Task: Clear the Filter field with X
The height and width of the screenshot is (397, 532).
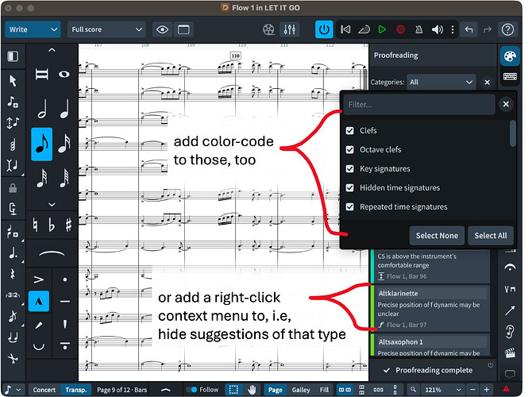Action: coord(506,104)
